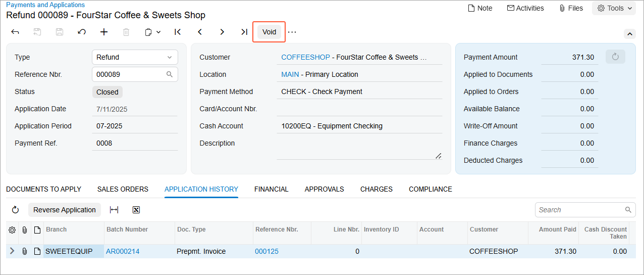Fit columns to grid width

pyautogui.click(x=114, y=210)
